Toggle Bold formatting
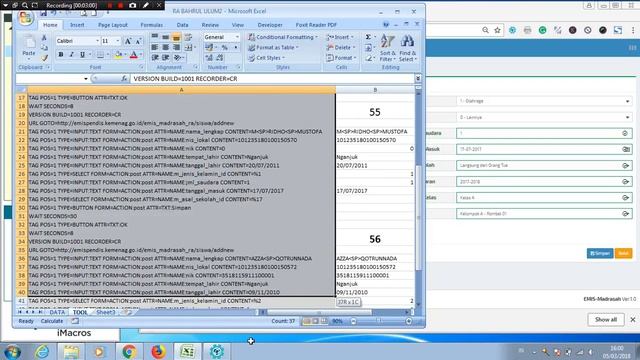640x360 pixels. (61, 55)
